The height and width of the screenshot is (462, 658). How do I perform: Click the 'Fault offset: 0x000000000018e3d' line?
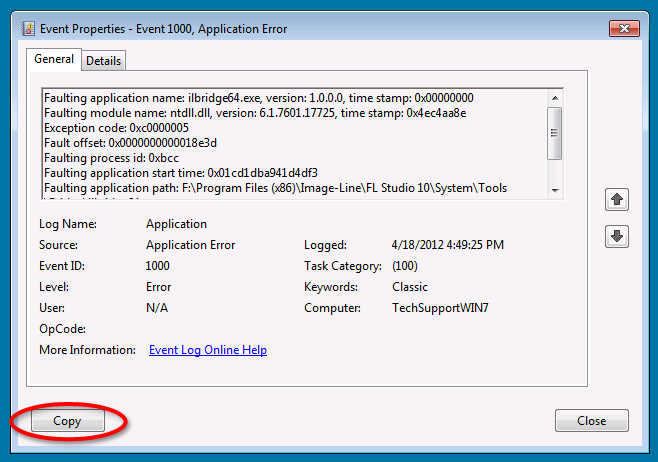(131, 143)
